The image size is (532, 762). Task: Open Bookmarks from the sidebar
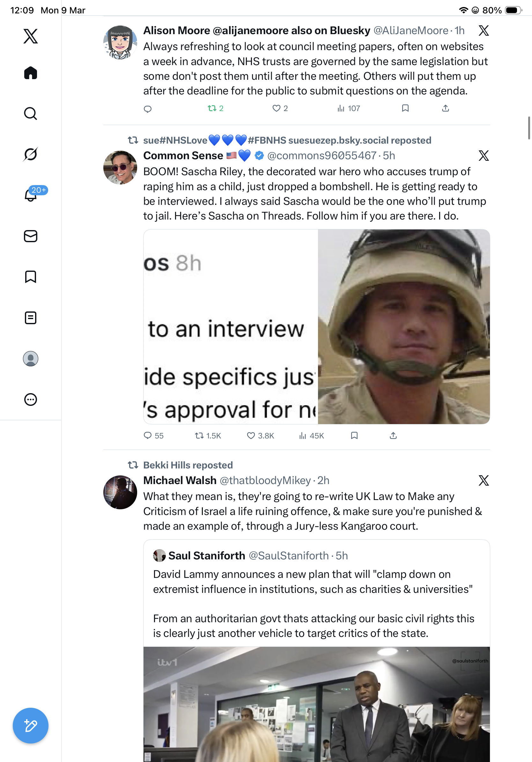pos(31,277)
